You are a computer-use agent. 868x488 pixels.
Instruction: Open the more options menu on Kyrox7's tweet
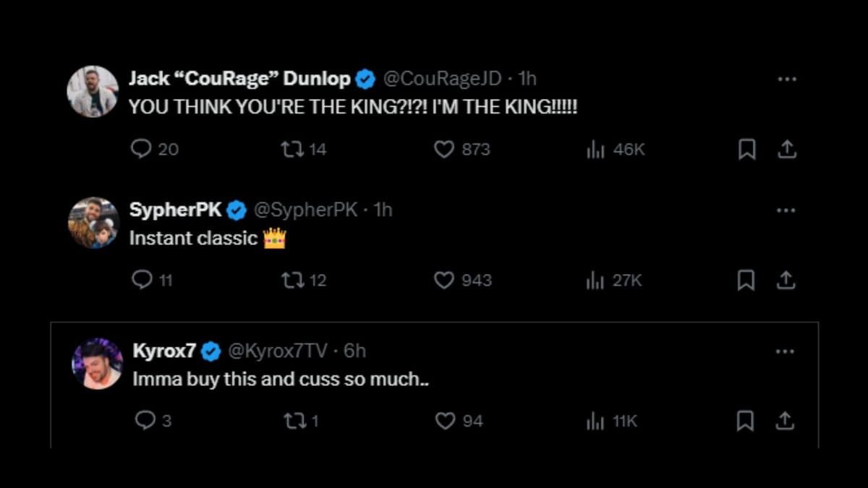(786, 351)
